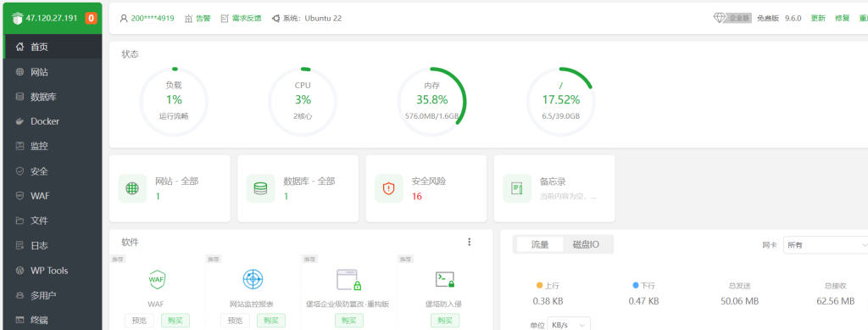This screenshot has width=868, height=330.
Task: Open the Docker sidebar item
Action: [x=53, y=121]
